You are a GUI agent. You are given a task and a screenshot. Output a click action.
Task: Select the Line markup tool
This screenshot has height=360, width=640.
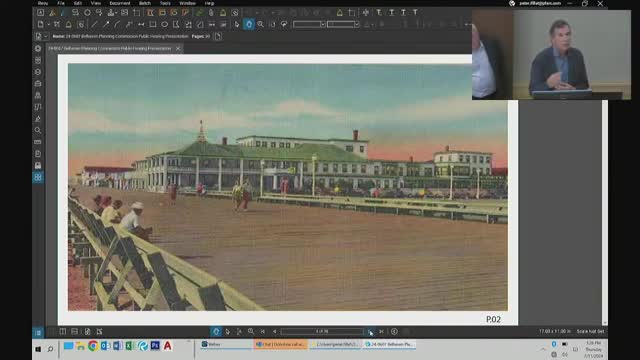coord(94,24)
